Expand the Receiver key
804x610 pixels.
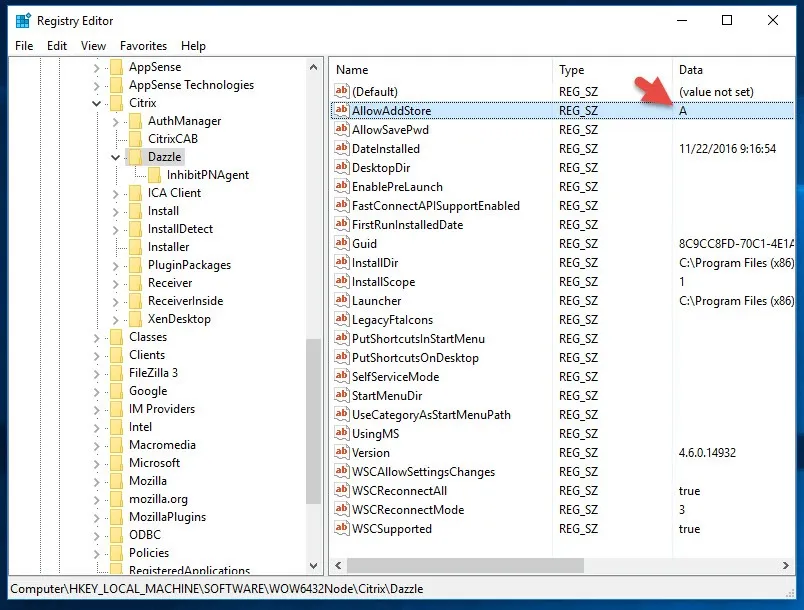(x=116, y=283)
